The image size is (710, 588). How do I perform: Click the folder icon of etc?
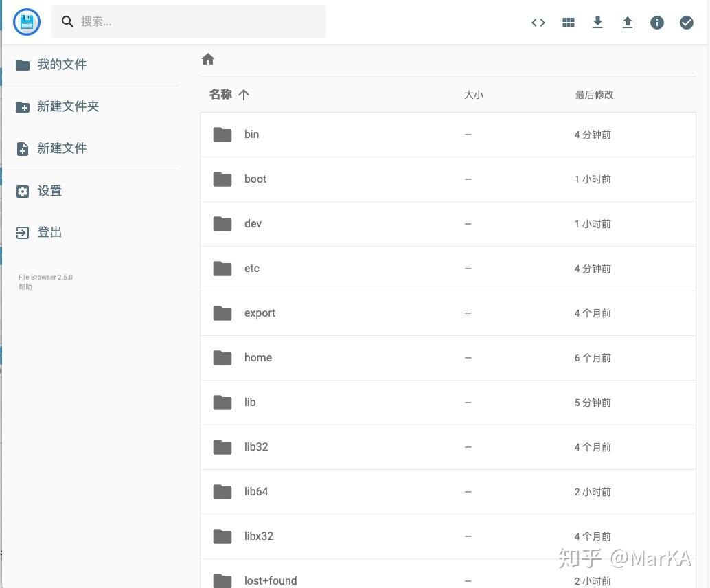point(222,268)
